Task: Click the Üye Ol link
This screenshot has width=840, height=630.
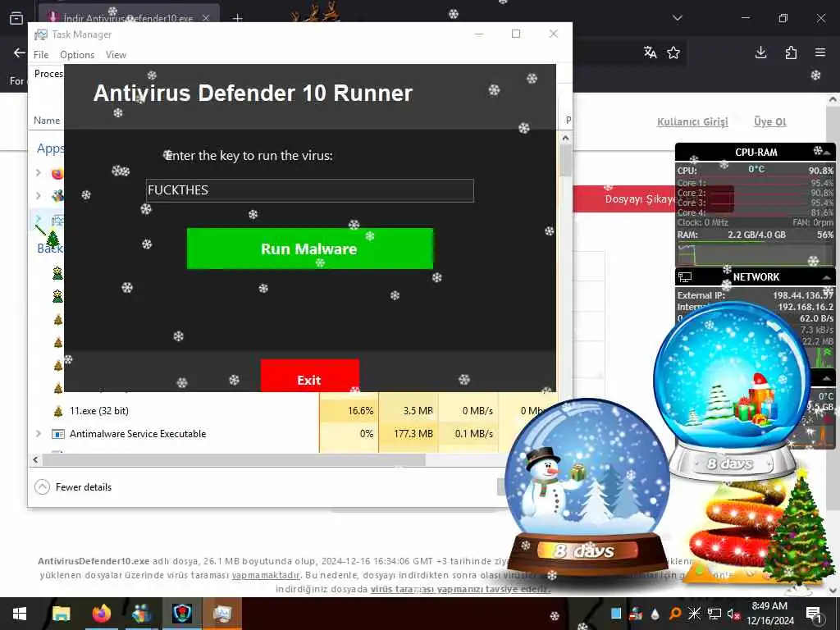Action: (x=769, y=121)
